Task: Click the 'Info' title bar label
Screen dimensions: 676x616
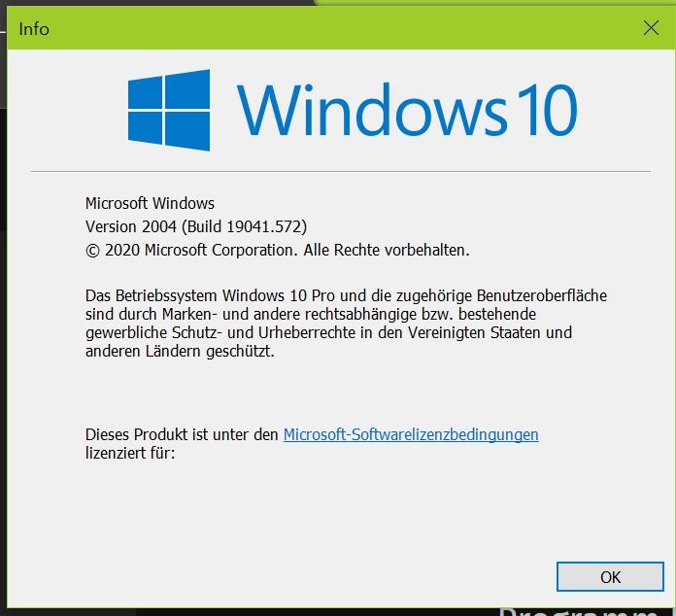Action: [x=34, y=29]
